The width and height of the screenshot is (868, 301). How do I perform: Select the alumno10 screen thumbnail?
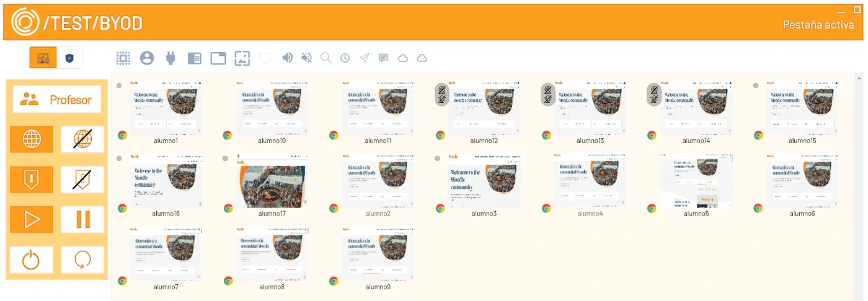(272, 108)
